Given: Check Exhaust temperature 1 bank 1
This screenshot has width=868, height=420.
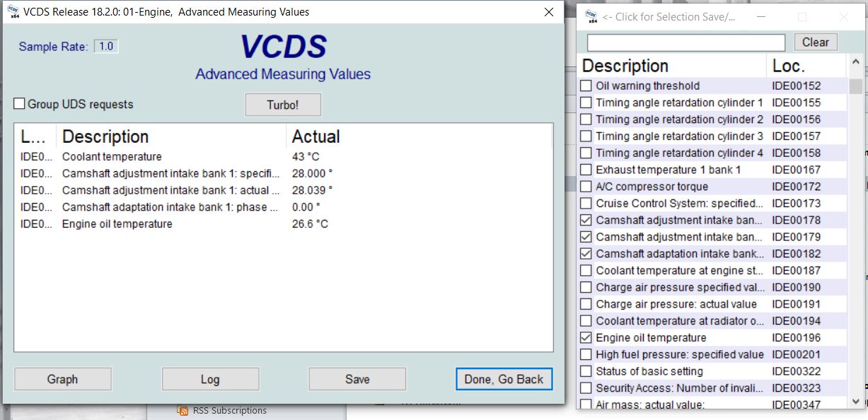Looking at the screenshot, I should [586, 170].
